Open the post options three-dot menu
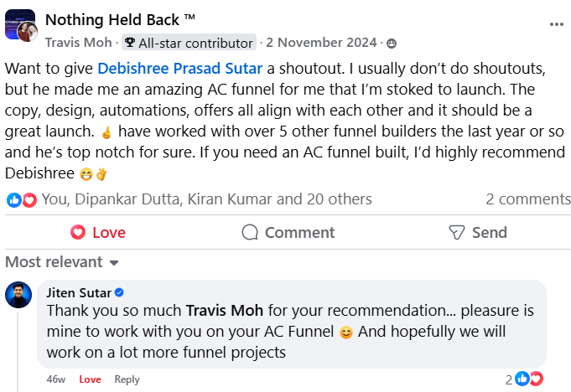 [x=557, y=25]
